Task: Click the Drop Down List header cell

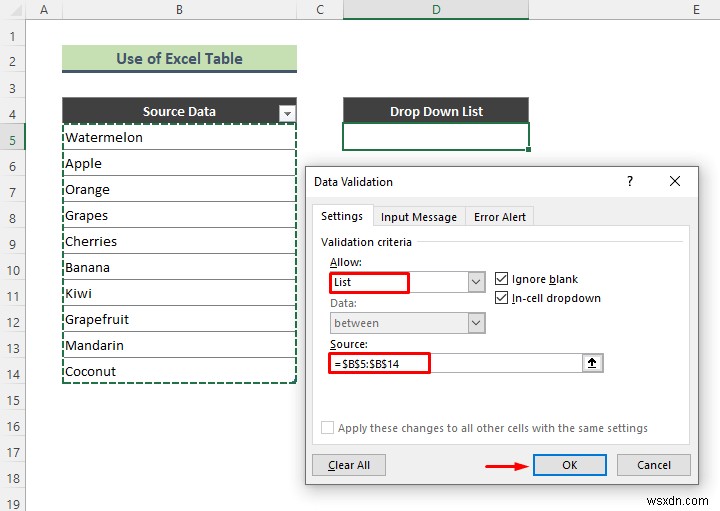Action: (x=436, y=111)
